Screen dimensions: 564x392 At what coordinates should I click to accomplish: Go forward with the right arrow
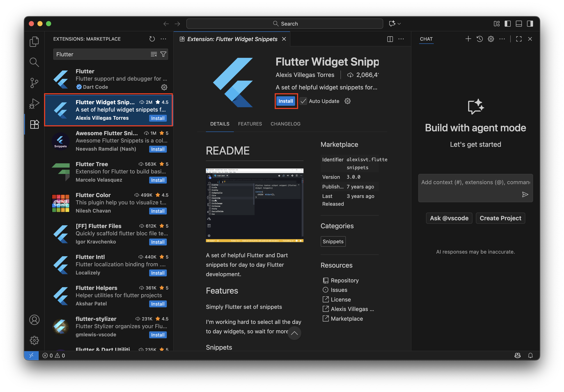point(177,24)
